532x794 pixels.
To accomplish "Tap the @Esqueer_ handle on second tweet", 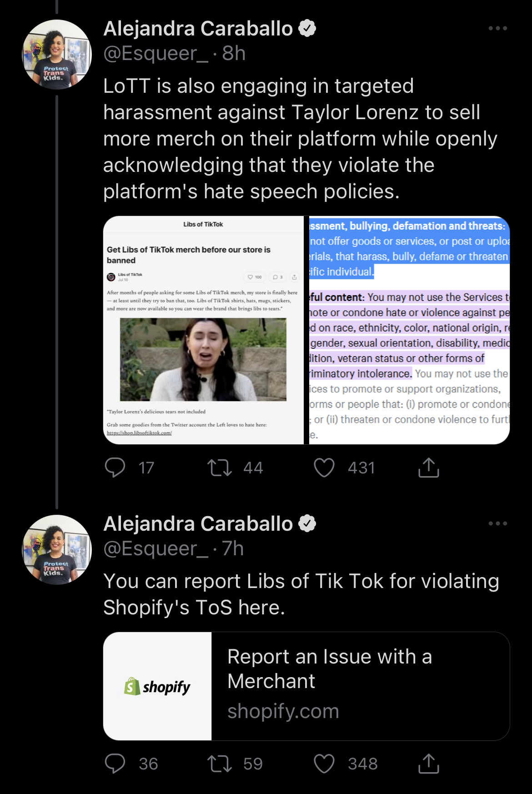I will tap(156, 549).
